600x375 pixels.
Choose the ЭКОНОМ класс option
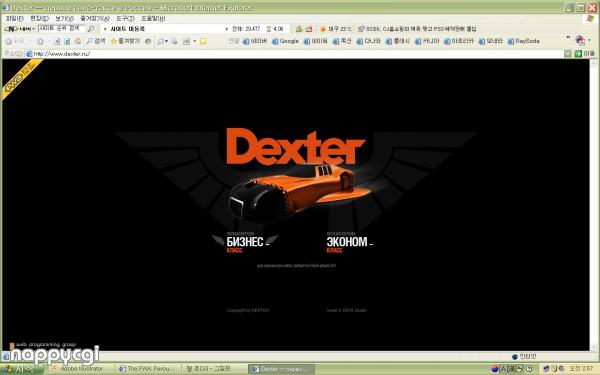[349, 242]
